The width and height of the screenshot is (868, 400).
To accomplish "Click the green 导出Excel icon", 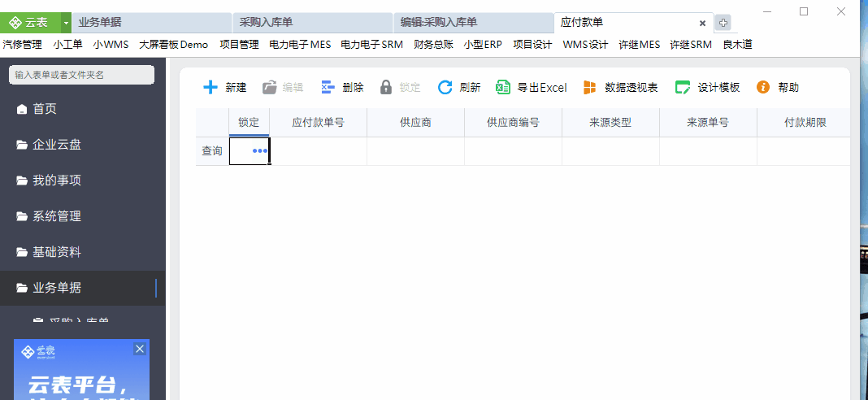I will 502,87.
